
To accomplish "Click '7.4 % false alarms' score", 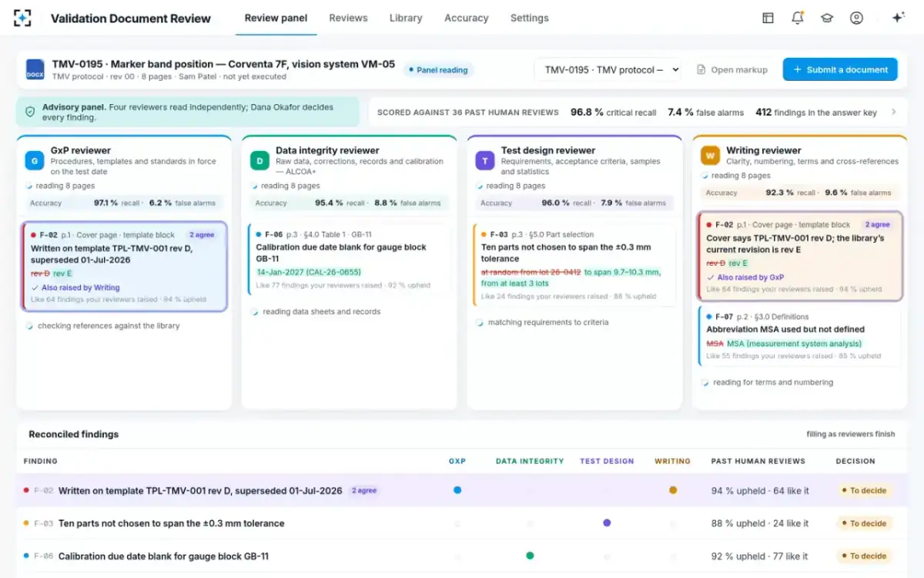I will pyautogui.click(x=705, y=112).
